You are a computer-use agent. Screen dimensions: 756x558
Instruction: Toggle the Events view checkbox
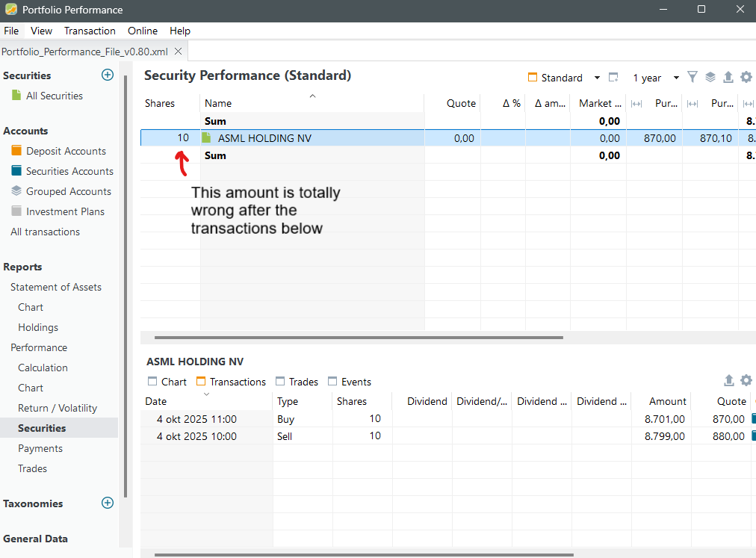pos(333,382)
